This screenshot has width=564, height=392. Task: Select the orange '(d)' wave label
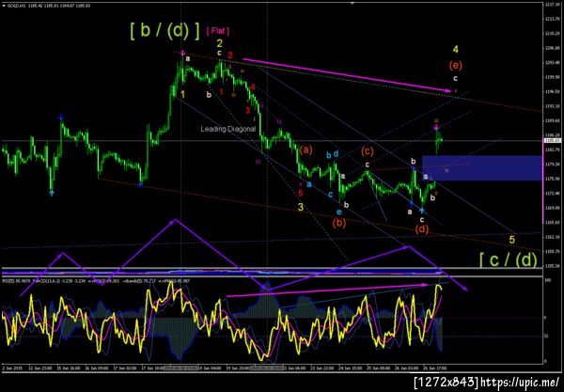coord(422,229)
